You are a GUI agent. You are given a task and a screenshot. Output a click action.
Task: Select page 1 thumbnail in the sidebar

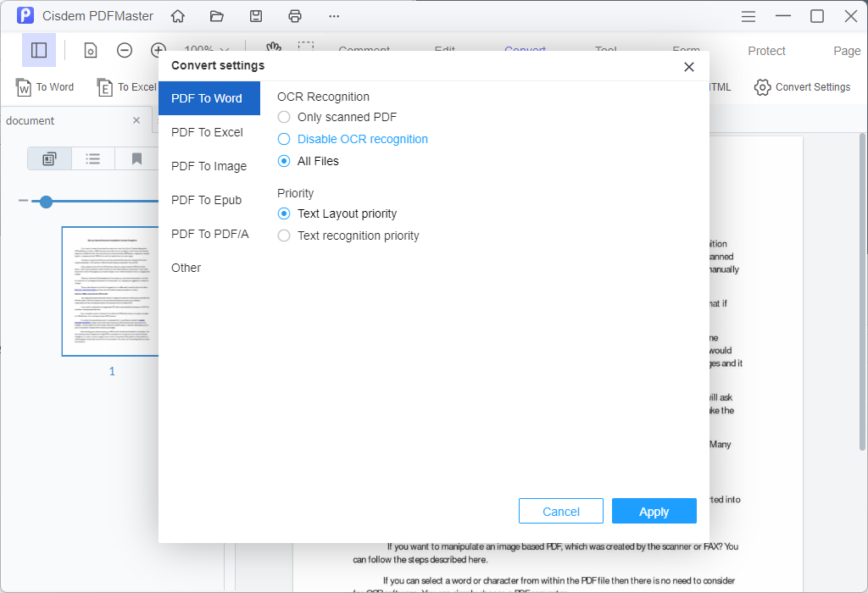(x=111, y=291)
